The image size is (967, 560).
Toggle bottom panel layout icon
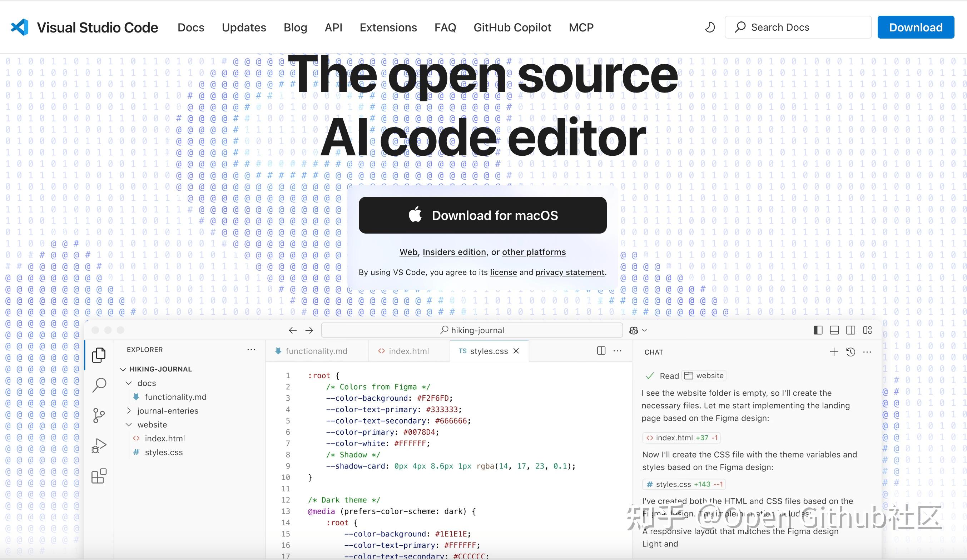(x=834, y=330)
